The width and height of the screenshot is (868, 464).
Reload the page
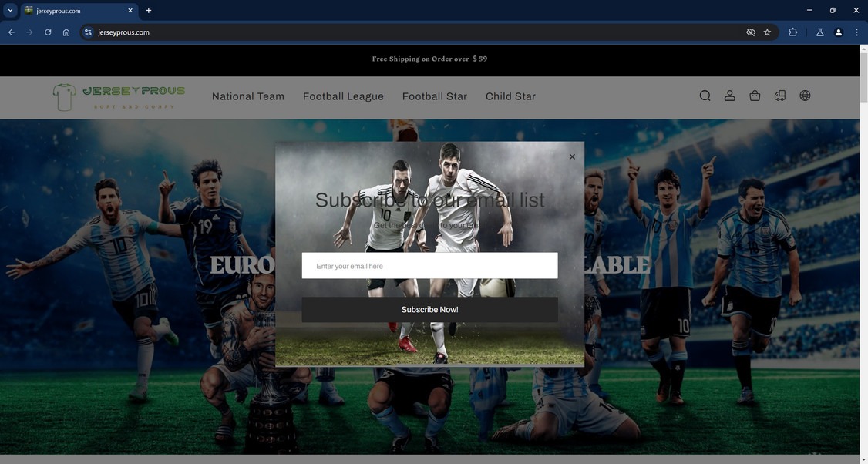pos(48,32)
